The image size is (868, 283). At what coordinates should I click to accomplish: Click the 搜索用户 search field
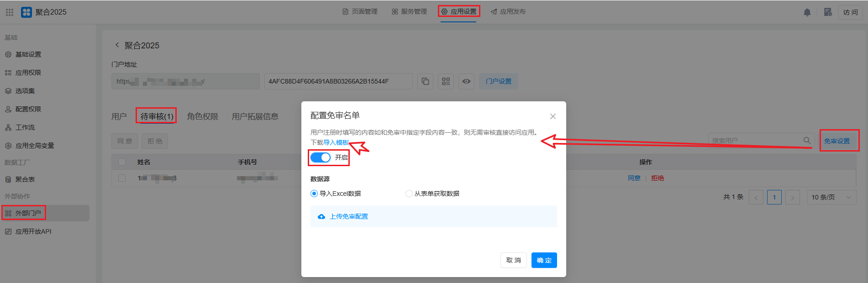pos(756,141)
